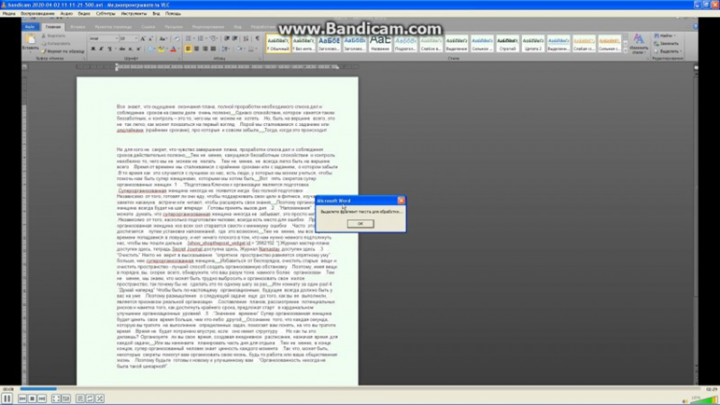The height and width of the screenshot is (405, 720).
Task: Open the VLC Субтитры menu
Action: tap(106, 14)
